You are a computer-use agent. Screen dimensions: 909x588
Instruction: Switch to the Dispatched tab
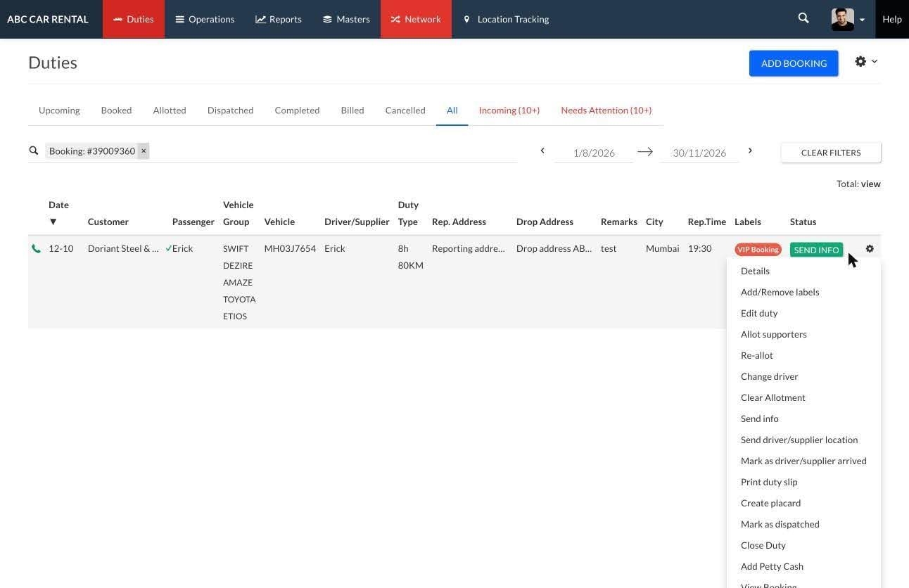tap(230, 110)
